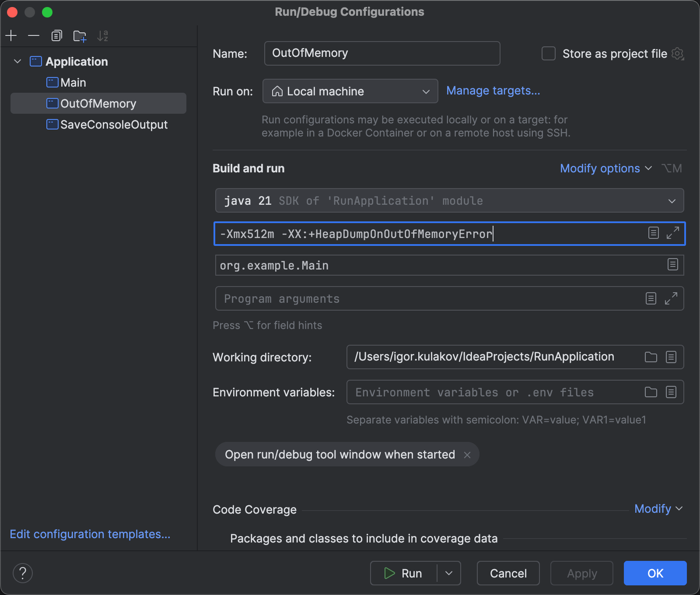
Task: Expand the VM options field editor
Action: [x=672, y=233]
